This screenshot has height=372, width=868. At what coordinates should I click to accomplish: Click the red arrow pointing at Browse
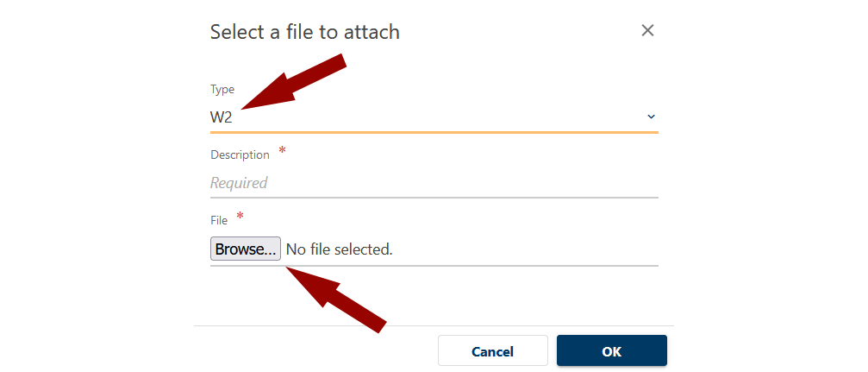[336, 298]
